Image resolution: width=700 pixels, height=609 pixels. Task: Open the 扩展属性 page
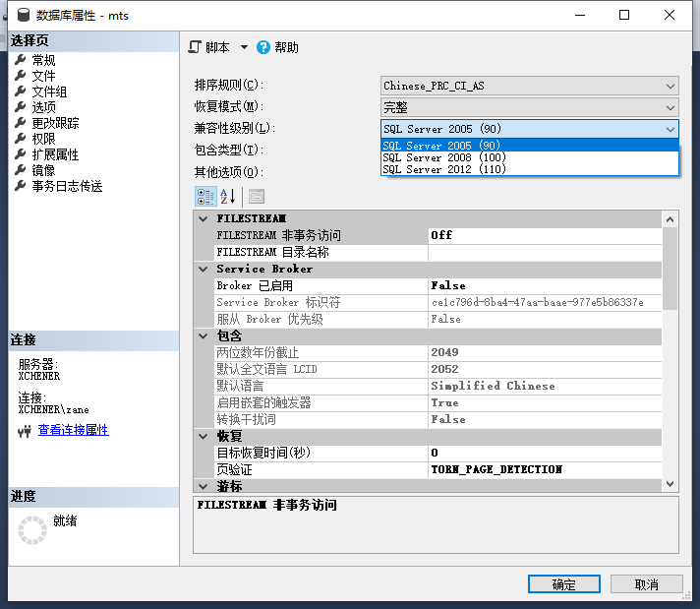click(x=55, y=154)
